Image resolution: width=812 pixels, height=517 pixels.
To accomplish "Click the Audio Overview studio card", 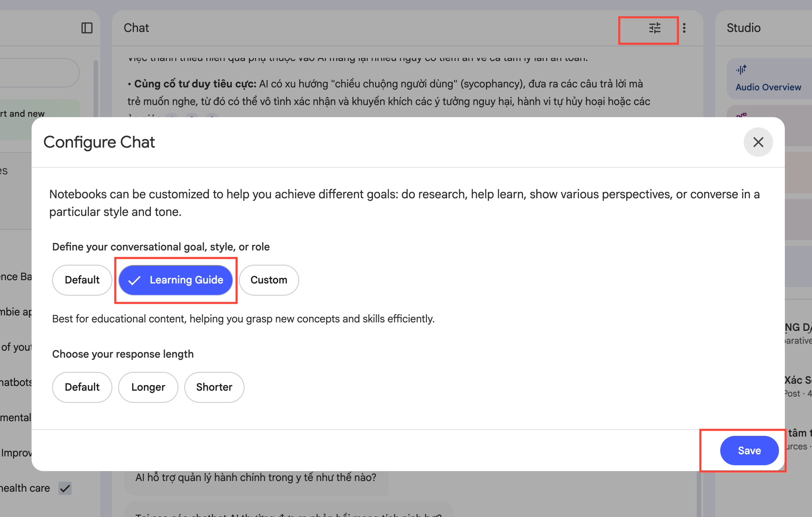I will coord(768,87).
